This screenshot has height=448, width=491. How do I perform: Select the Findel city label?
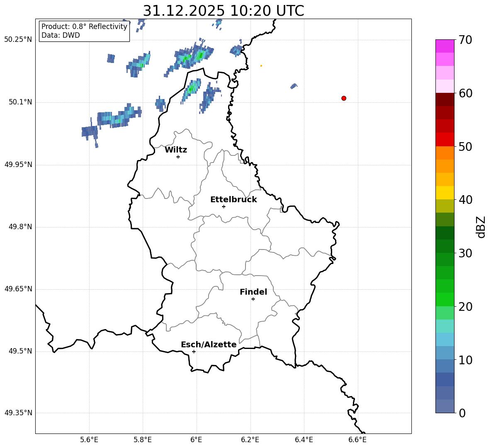click(253, 292)
